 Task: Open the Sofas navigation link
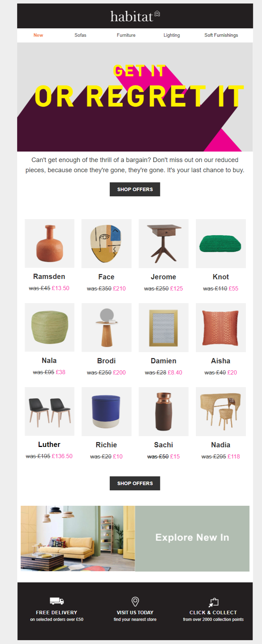(x=80, y=35)
